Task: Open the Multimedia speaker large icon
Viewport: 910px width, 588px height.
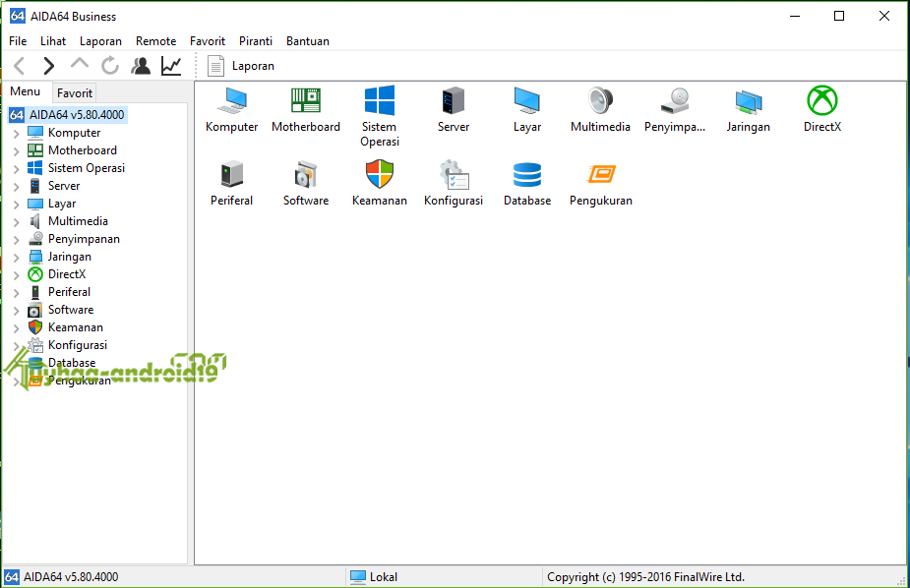Action: [600, 109]
